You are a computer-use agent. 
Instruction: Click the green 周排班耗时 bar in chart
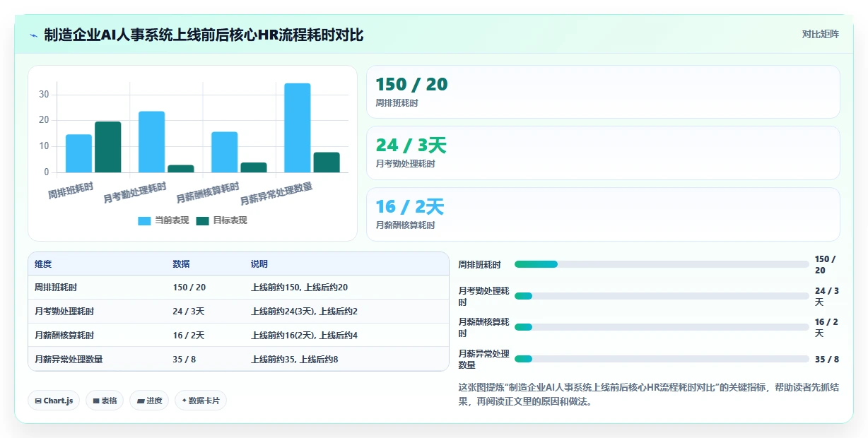click(108, 147)
